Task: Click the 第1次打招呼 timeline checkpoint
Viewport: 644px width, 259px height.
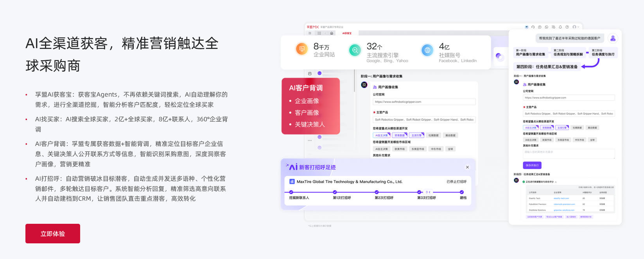Action: [x=335, y=192]
